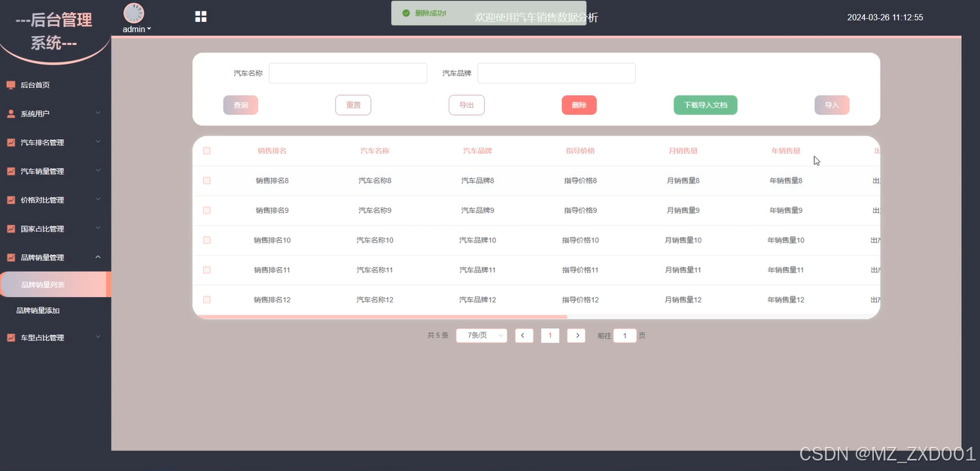Viewport: 980px width, 471px height.
Task: Check the row 销售排名8 checkbox
Action: tap(207, 181)
